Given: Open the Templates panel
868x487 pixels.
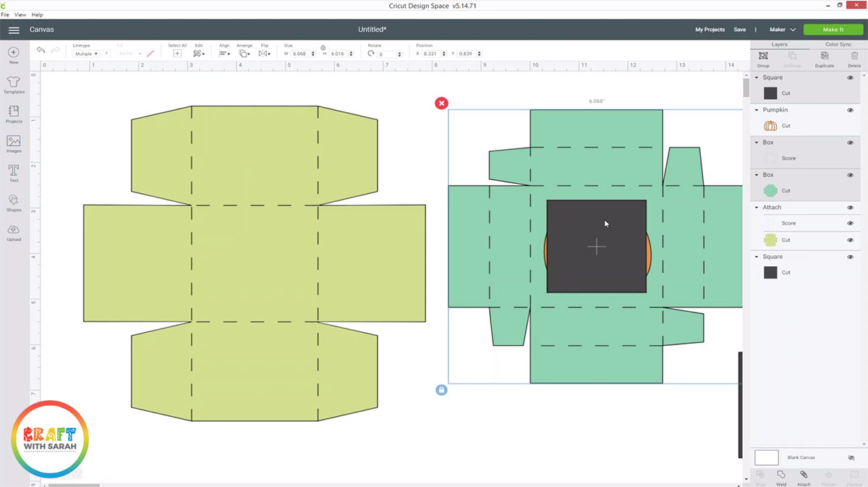Looking at the screenshot, I should coord(14,85).
